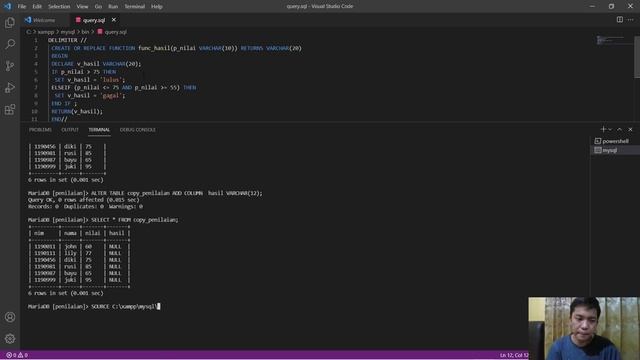The width and height of the screenshot is (640, 360).
Task: Click the ELSEIF condition line
Action: click(124, 87)
